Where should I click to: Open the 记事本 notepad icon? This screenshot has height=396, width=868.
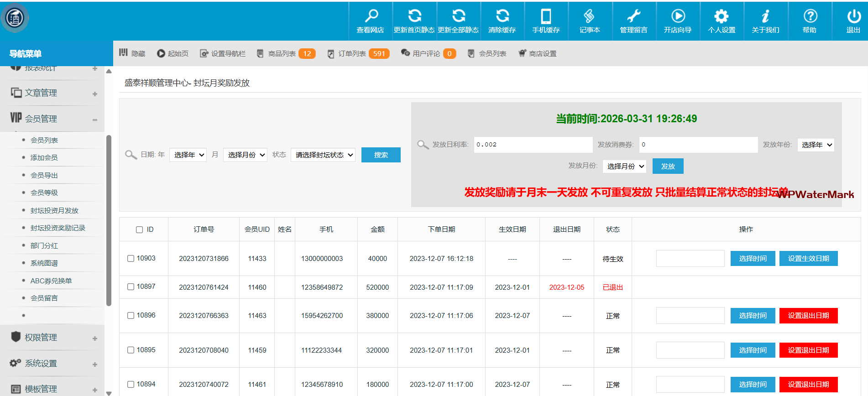point(590,16)
